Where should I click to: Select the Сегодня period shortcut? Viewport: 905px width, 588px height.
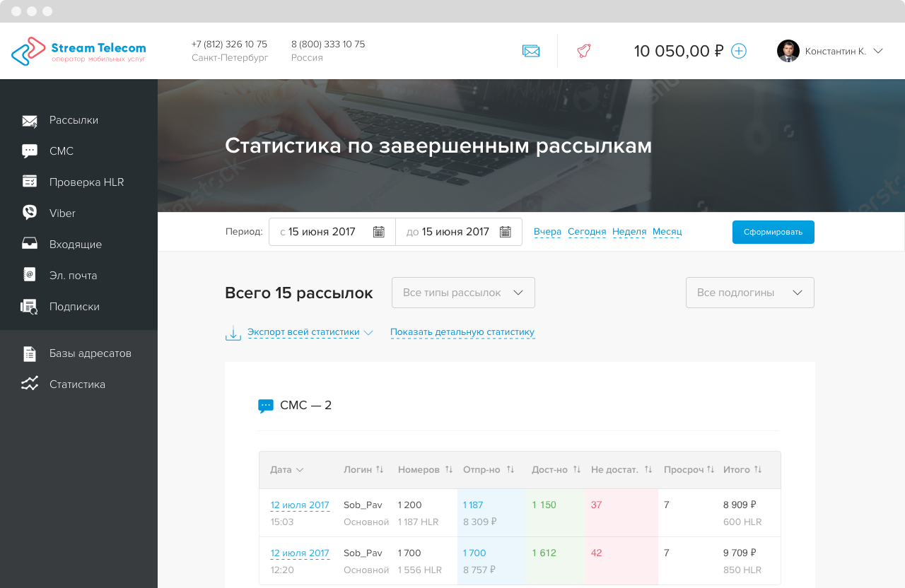pyautogui.click(x=587, y=232)
